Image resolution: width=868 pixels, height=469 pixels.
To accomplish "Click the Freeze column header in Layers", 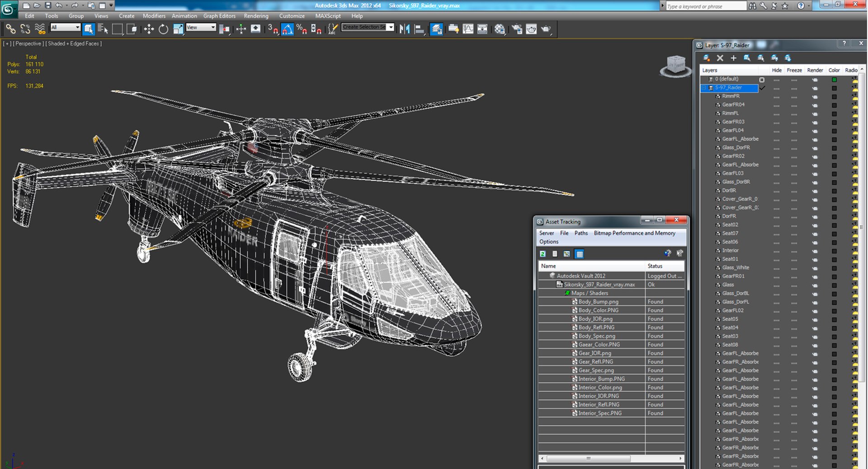I will click(x=794, y=70).
